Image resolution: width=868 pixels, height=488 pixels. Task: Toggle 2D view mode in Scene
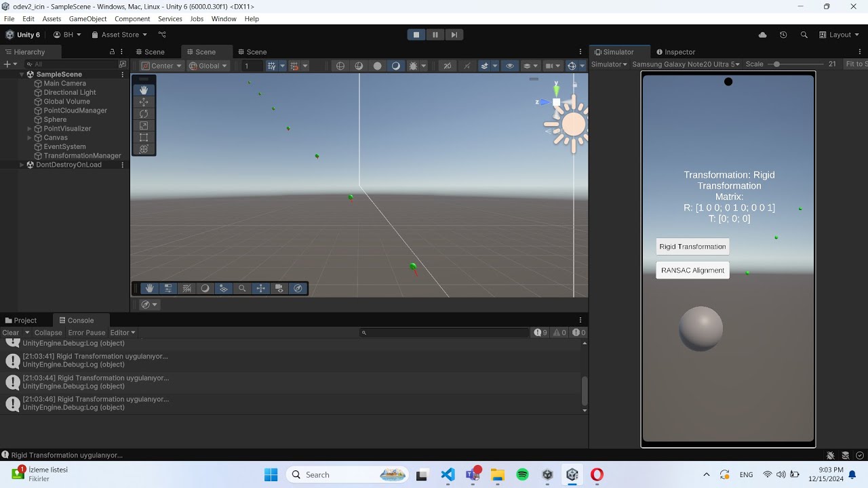pyautogui.click(x=447, y=66)
